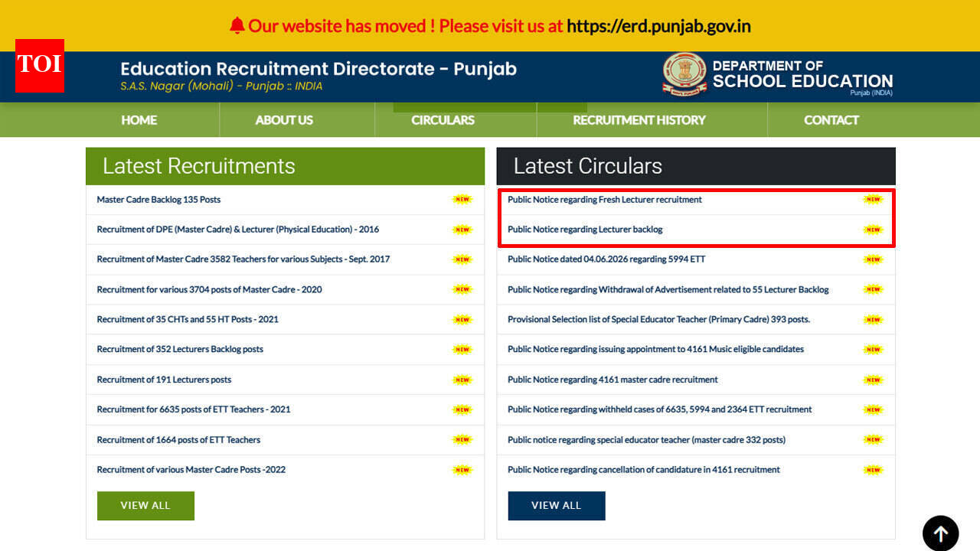Click NEW badge beside 6635 posts of ETT Teachers

click(x=462, y=409)
